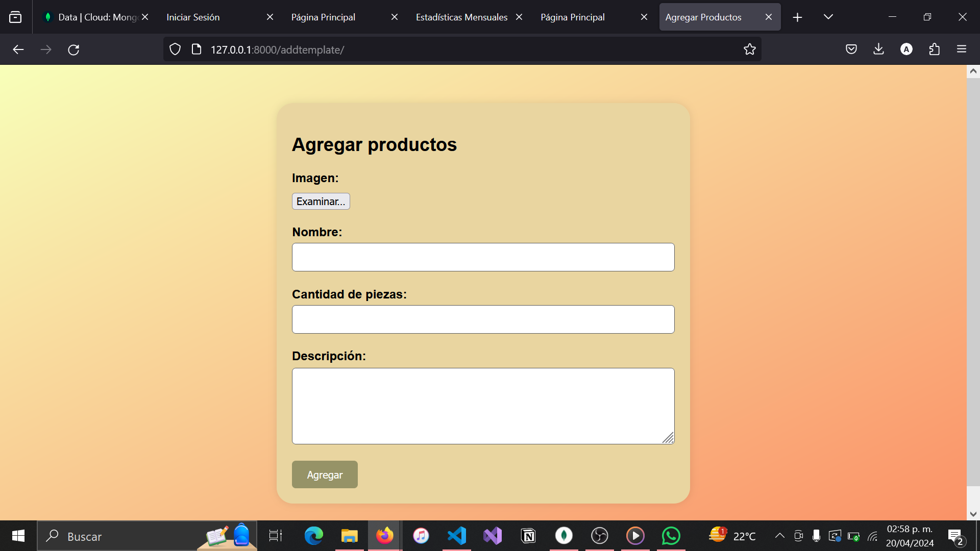Save page to Pocket icon
This screenshot has width=980, height=551.
click(851, 49)
